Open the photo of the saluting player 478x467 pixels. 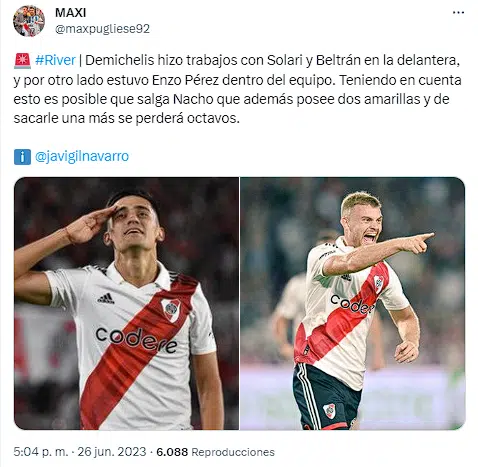coord(126,303)
